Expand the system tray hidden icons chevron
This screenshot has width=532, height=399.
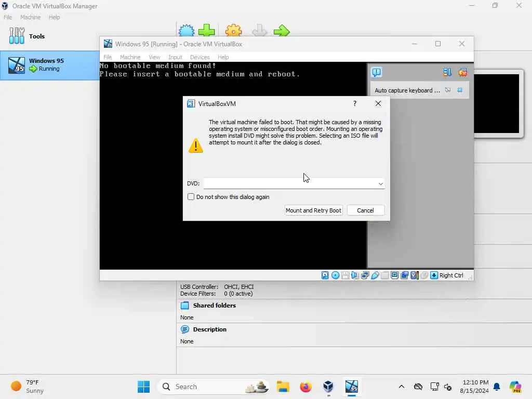click(402, 387)
